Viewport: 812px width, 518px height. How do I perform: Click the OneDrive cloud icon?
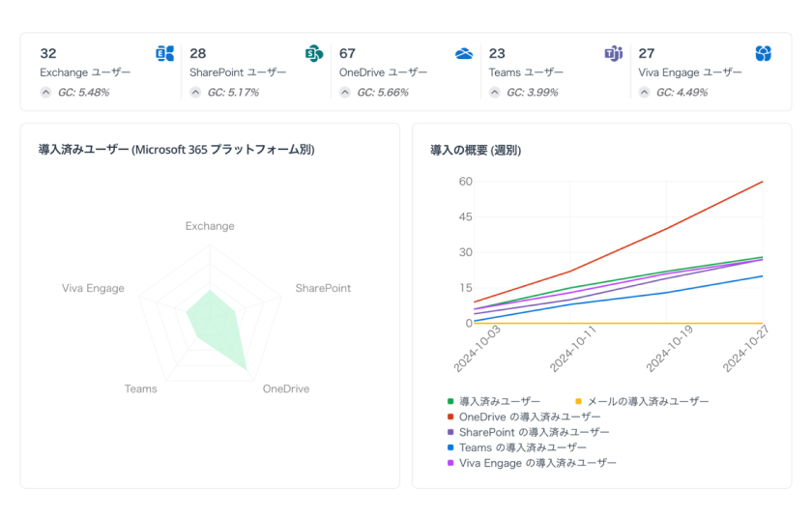(463, 53)
